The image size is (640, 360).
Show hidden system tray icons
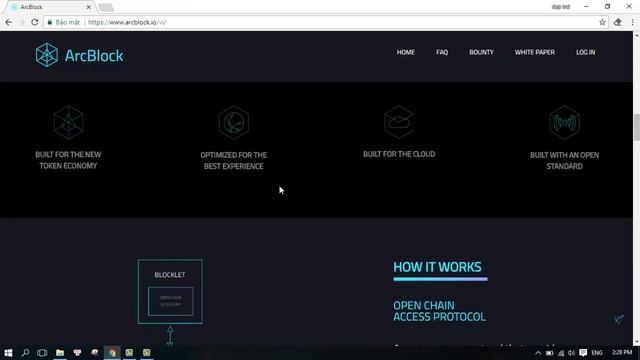coord(538,353)
